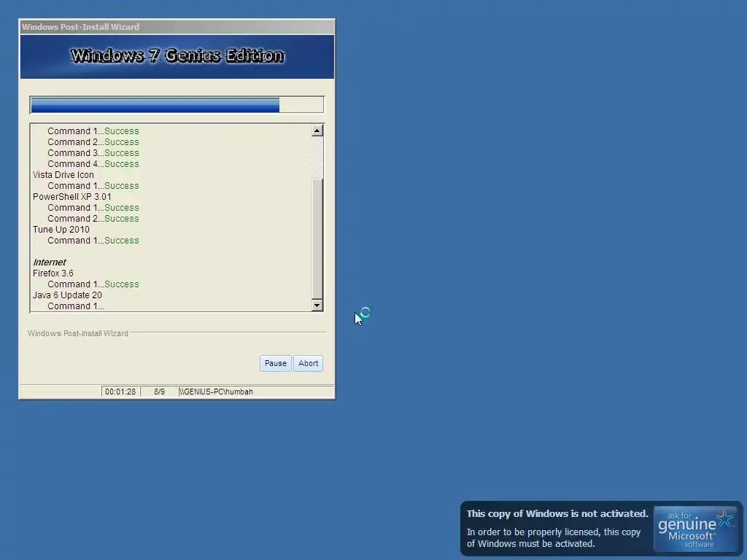The image size is (747, 560).
Task: Click pending Command 1 under Java 6 Update 20
Action: click(x=76, y=306)
